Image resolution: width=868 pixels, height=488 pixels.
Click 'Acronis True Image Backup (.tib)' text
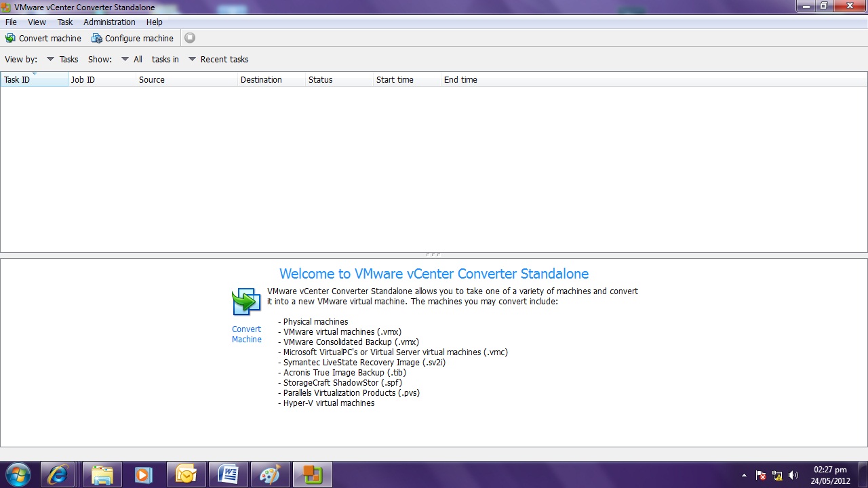pos(344,373)
